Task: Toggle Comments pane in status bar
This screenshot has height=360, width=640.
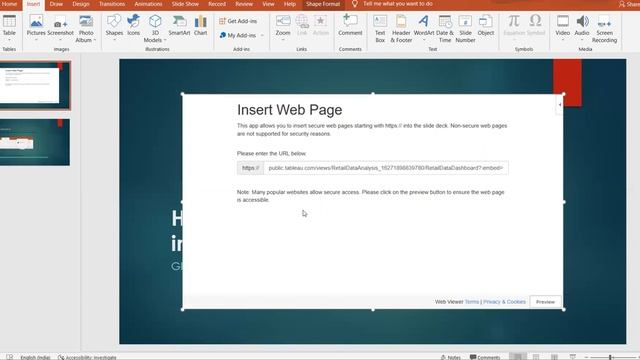Action: click(x=485, y=357)
